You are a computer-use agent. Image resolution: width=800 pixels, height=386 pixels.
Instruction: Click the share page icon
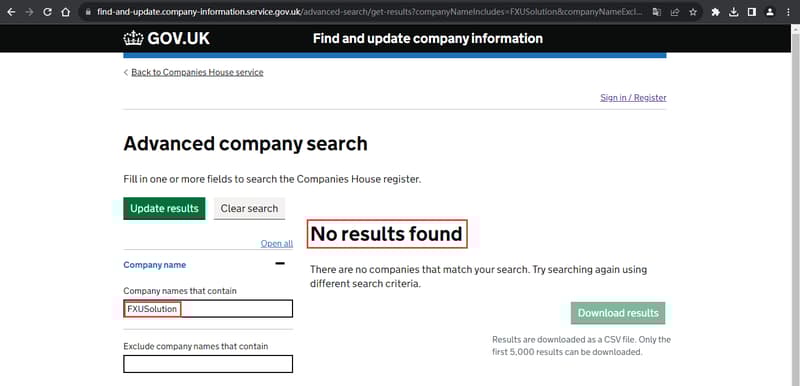674,12
